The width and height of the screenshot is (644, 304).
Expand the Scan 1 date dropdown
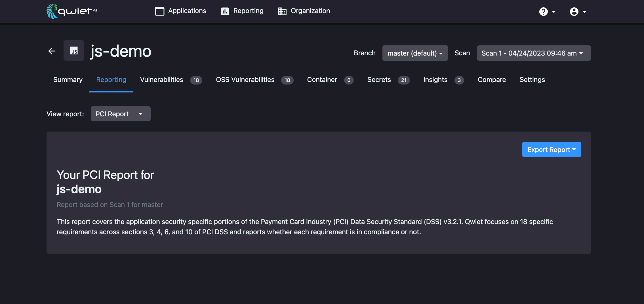point(534,53)
